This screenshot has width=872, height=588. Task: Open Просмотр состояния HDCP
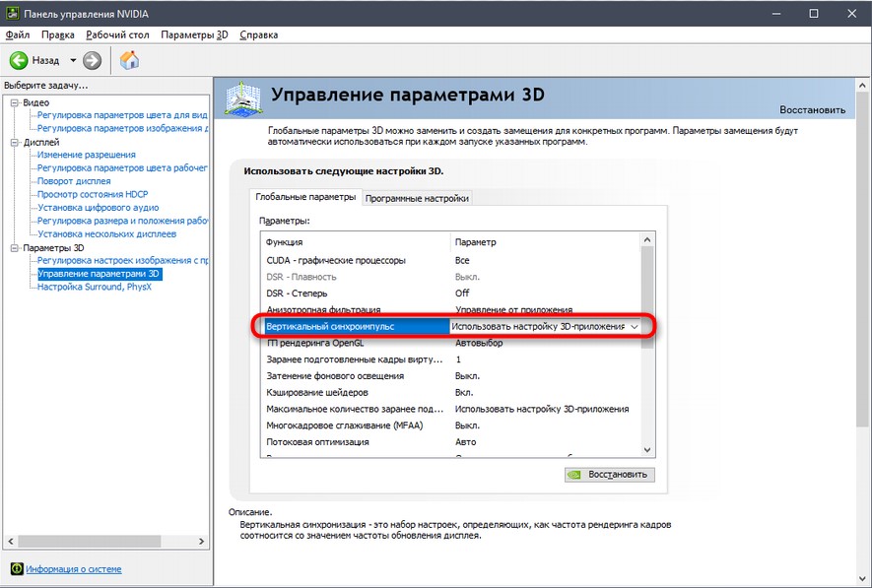[93, 194]
